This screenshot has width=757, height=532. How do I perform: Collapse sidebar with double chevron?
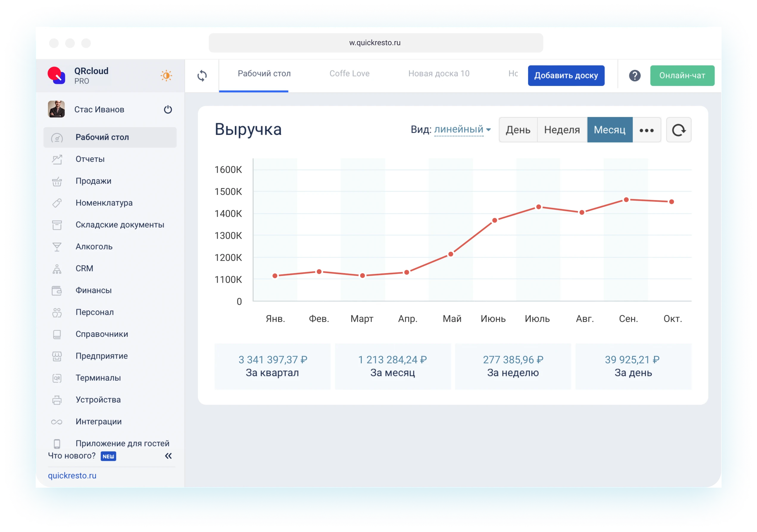point(168,456)
